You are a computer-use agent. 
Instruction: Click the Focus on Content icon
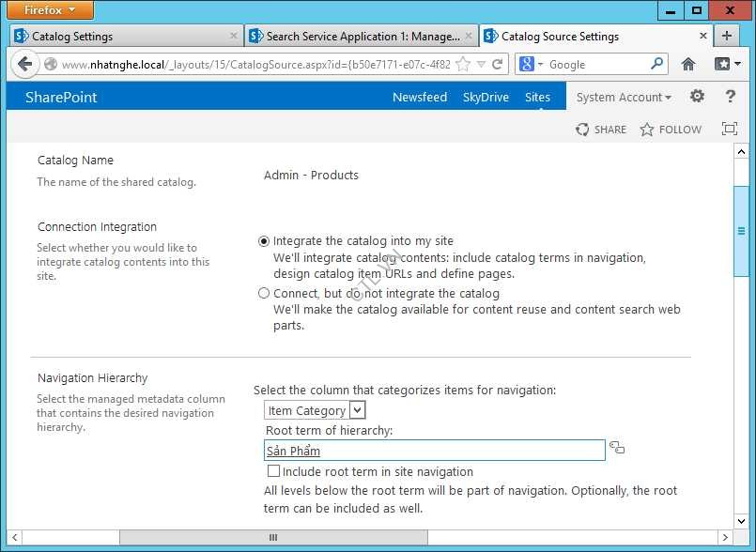729,130
